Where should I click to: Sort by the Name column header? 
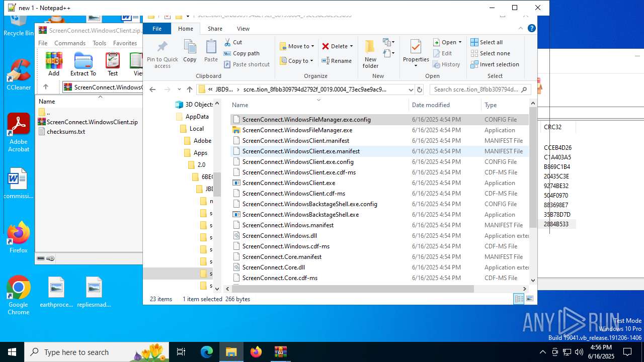(x=240, y=105)
